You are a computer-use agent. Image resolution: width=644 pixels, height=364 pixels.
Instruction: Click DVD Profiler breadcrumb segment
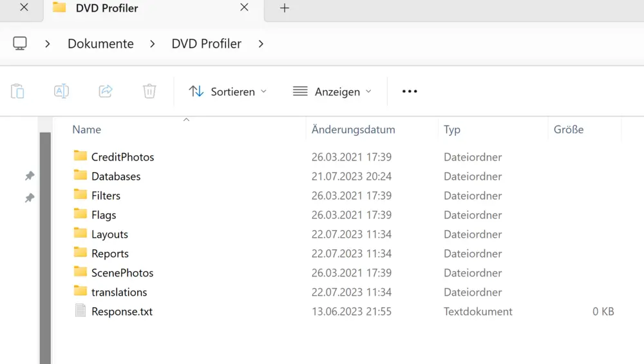pyautogui.click(x=206, y=44)
